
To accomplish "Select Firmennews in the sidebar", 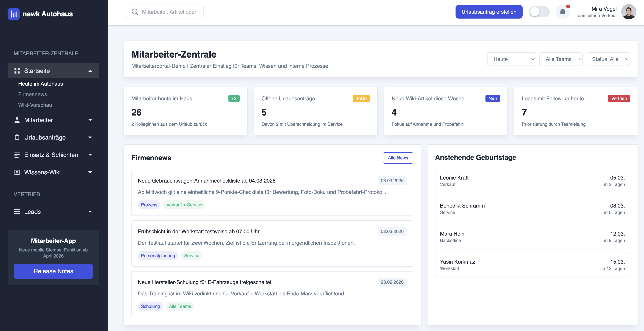I will coord(33,94).
